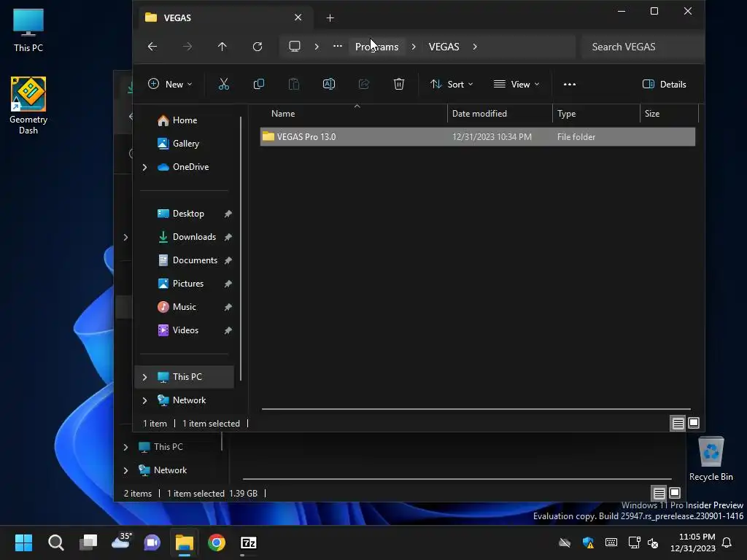
Task: Expand chevron after VEGAS in address bar
Action: pos(474,47)
